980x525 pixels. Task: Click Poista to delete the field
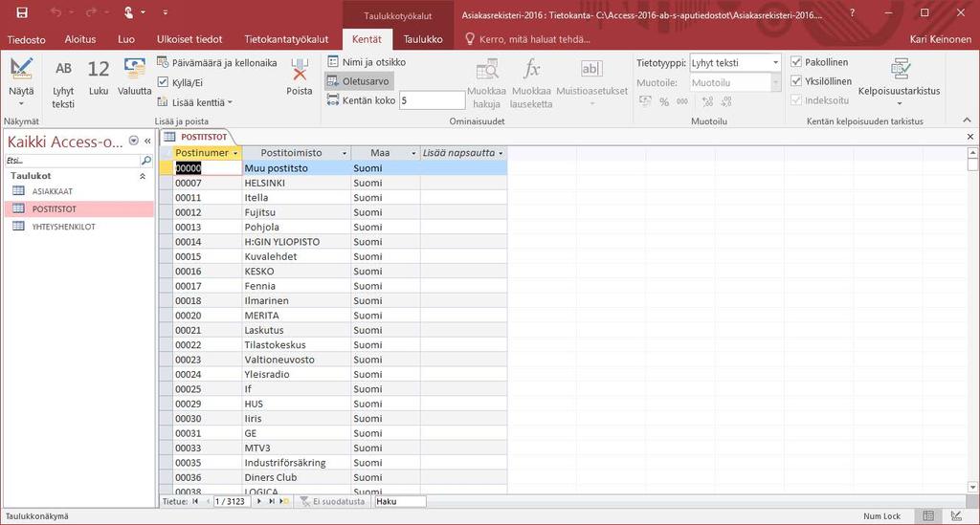(x=300, y=77)
